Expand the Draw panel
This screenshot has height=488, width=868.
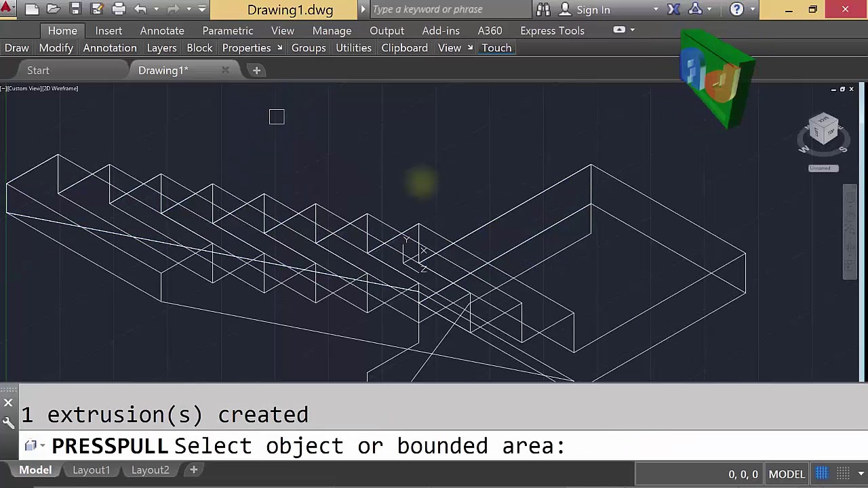tap(17, 47)
